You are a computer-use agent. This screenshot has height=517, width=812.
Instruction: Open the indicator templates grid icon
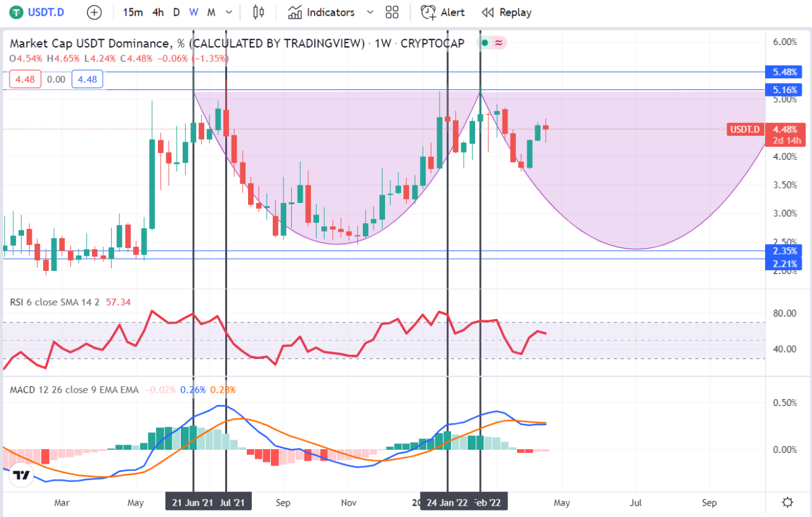[392, 12]
